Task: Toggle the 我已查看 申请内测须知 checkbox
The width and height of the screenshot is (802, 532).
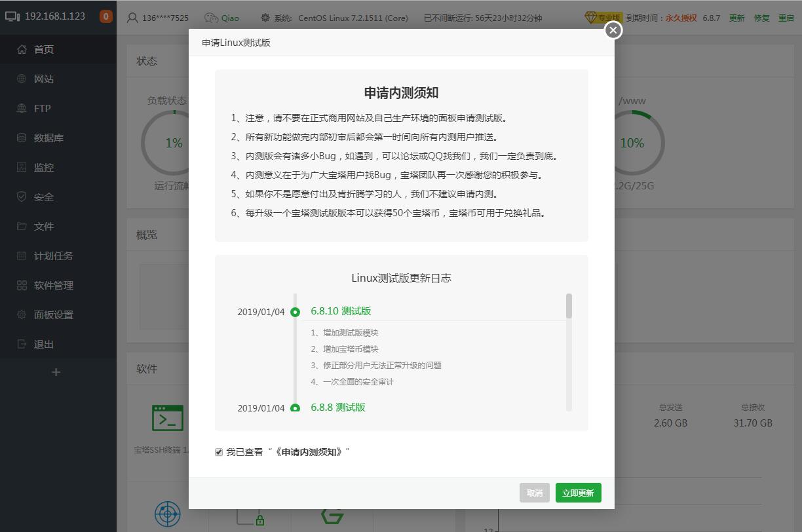Action: pos(219,452)
